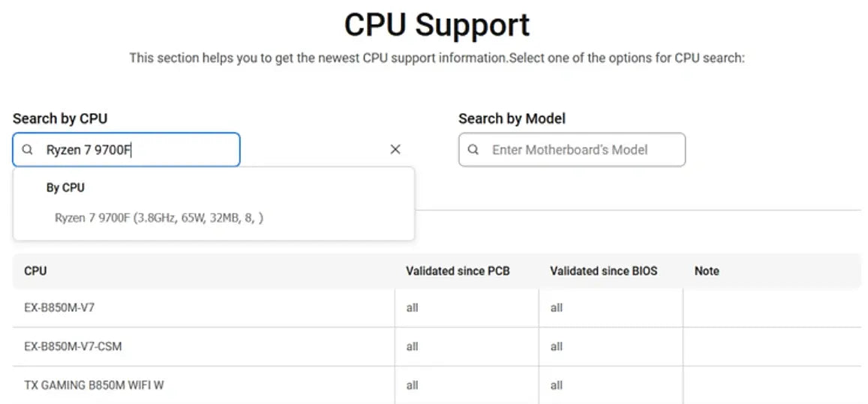Click the By CPU suggestion heading
The width and height of the screenshot is (868, 404).
[65, 187]
